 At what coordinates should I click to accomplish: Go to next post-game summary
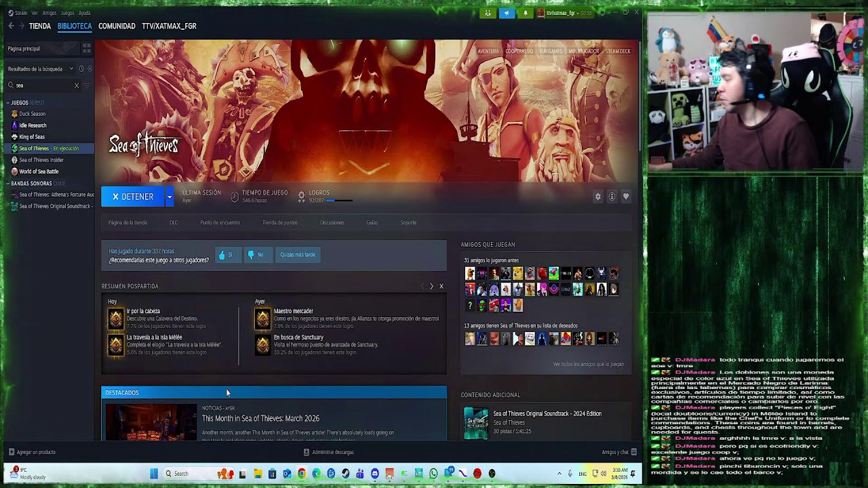(431, 286)
